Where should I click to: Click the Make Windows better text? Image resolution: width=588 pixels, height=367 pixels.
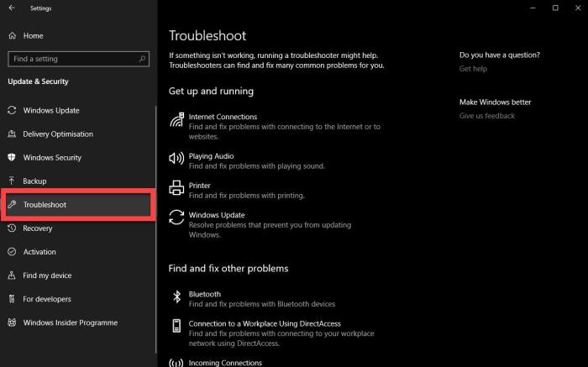[495, 102]
